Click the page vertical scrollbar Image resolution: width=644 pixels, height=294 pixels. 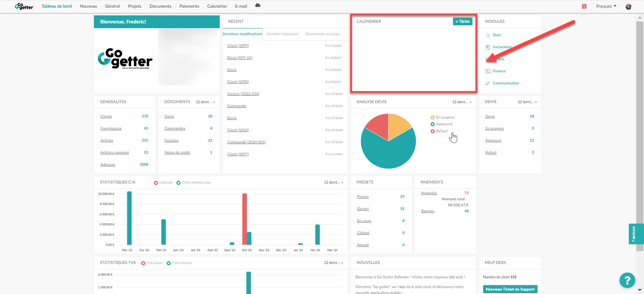[x=640, y=136]
